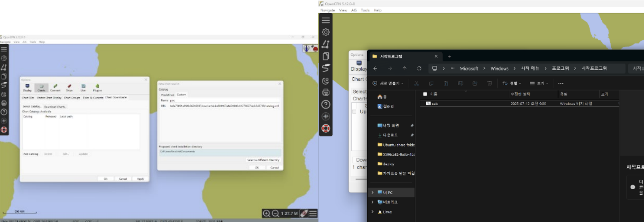Screen dimensions: 644x222
Task: Click the Name field containing poc
Action: point(225,100)
